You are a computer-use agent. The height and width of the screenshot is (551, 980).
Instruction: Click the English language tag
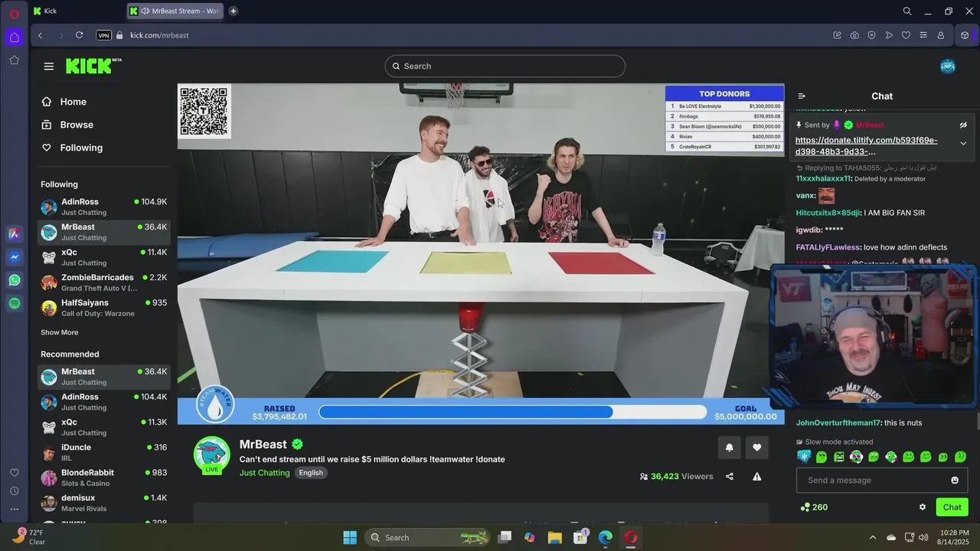click(311, 473)
